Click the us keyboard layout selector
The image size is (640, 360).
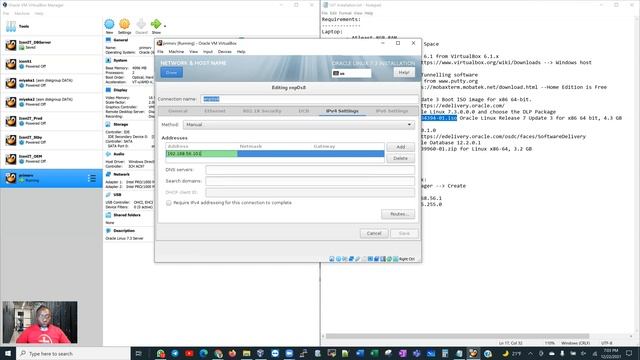click(x=351, y=73)
